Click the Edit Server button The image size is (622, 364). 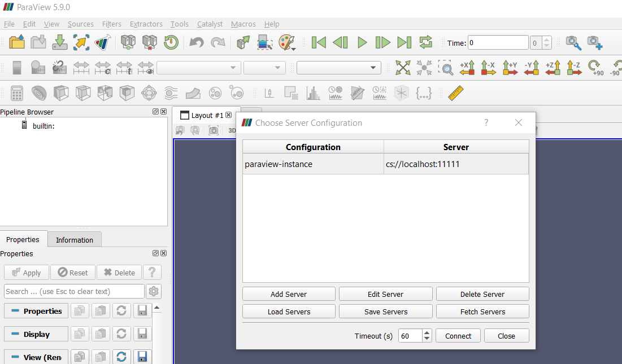pos(386,294)
